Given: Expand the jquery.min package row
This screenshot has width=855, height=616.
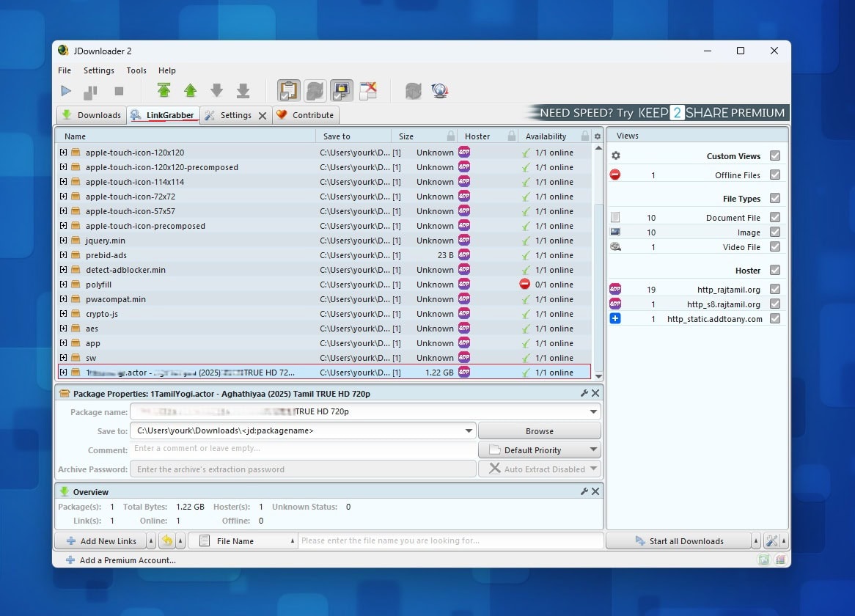Looking at the screenshot, I should [x=63, y=241].
